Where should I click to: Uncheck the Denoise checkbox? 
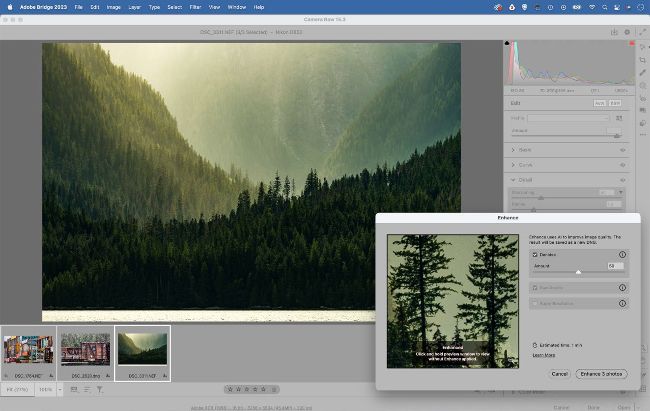point(534,255)
